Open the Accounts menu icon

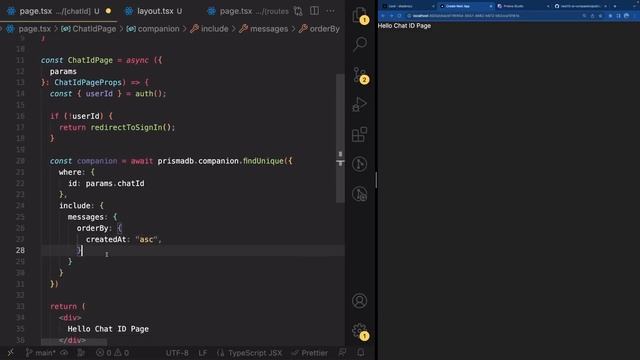[x=360, y=301]
